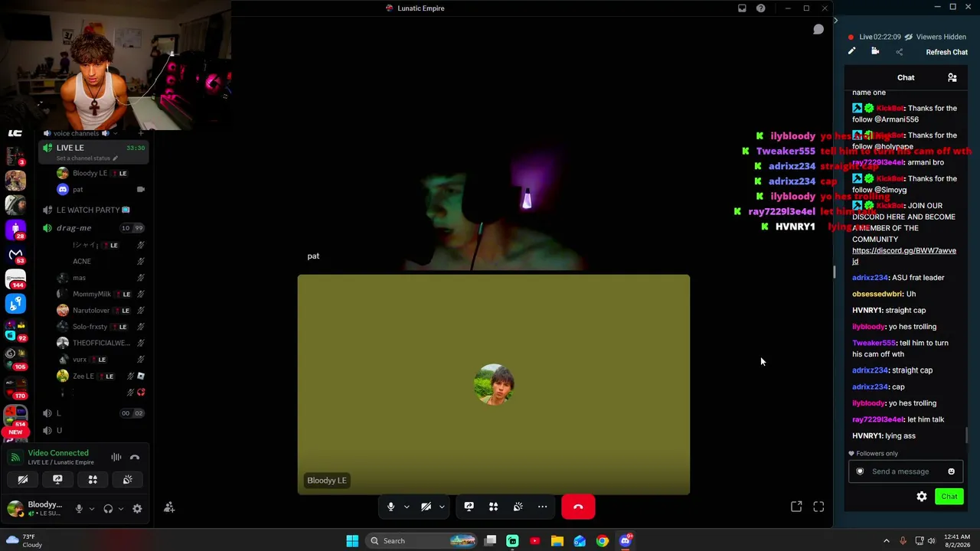Screen dimensions: 980x551
Task: Join the drag-me voice channel
Action: pos(94,228)
